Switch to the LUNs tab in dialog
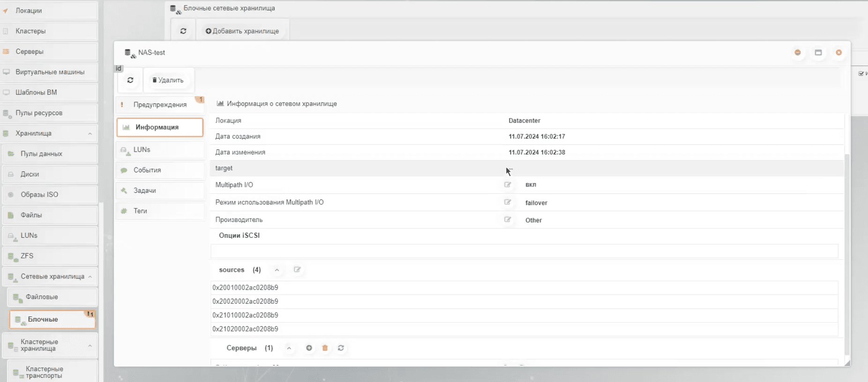The height and width of the screenshot is (382, 868). click(160, 150)
